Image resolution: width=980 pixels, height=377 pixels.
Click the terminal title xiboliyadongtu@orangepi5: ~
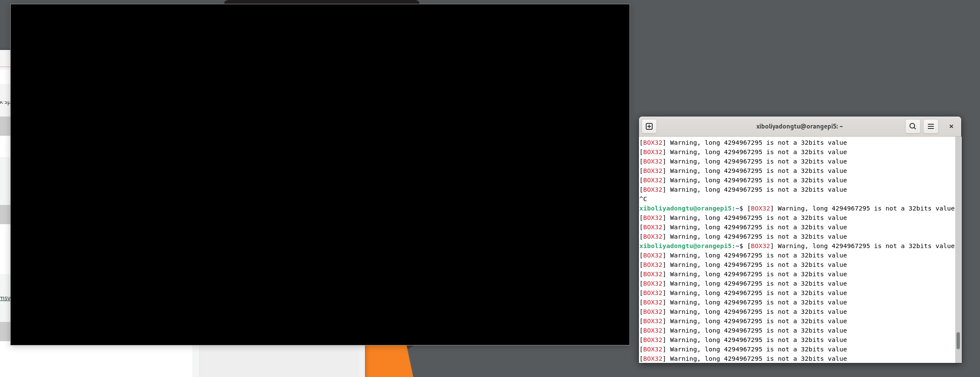pos(799,126)
